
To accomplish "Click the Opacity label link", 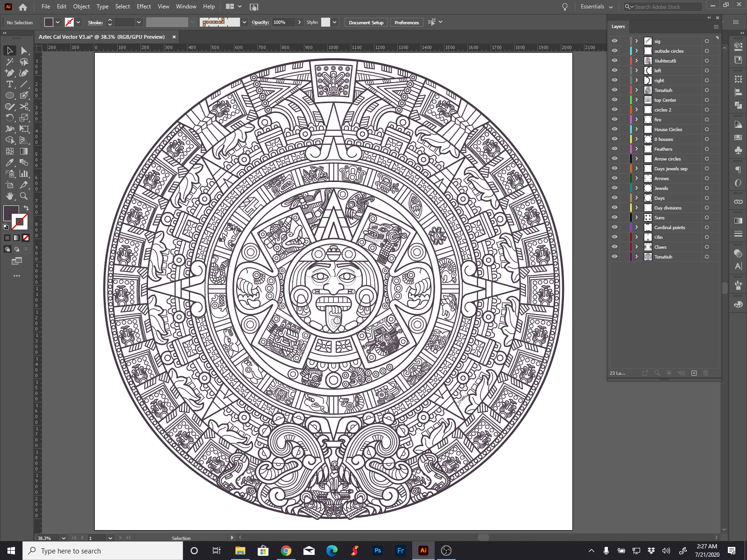I will point(261,22).
